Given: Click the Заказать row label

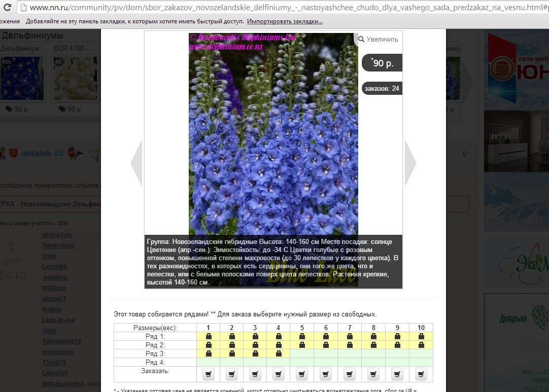Looking at the screenshot, I should [x=155, y=371].
